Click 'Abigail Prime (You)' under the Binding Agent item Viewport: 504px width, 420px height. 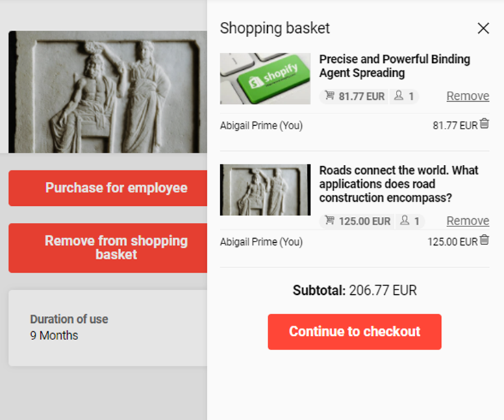261,126
